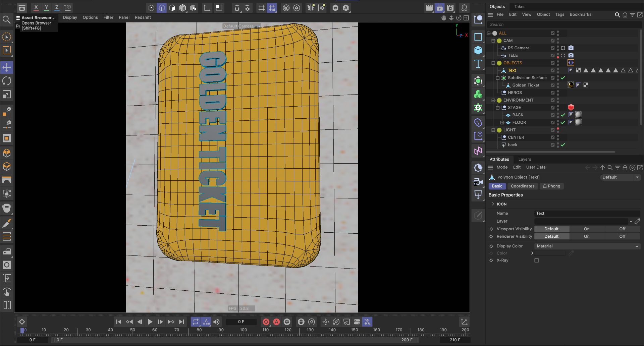Collapse the LIGHT group

point(493,130)
